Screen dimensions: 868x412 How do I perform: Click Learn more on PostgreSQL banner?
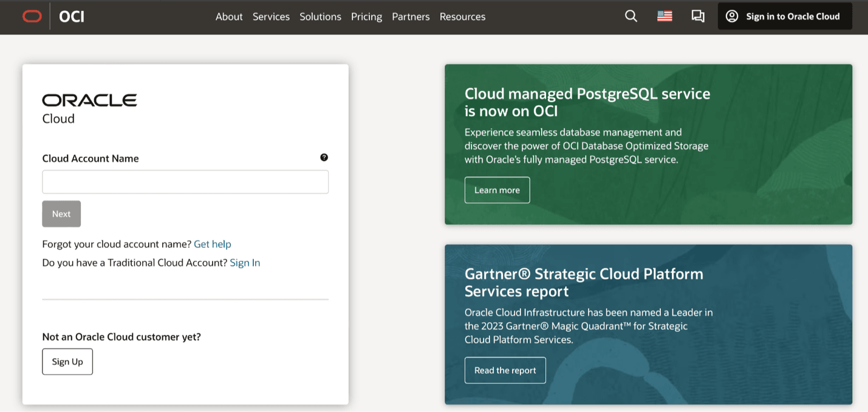[497, 190]
